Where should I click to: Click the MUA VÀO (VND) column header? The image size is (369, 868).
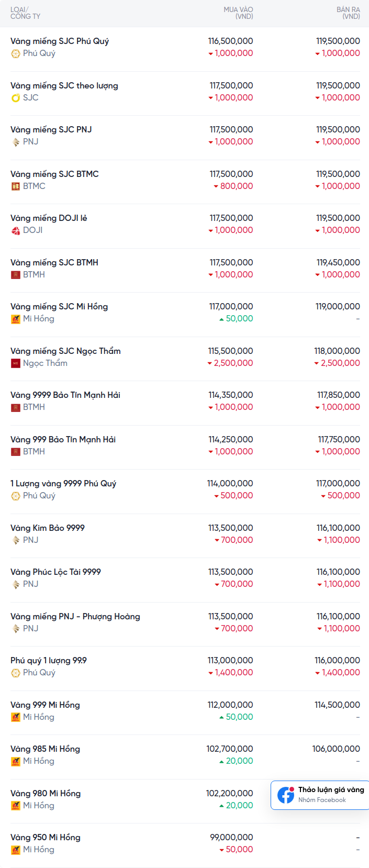coord(238,13)
